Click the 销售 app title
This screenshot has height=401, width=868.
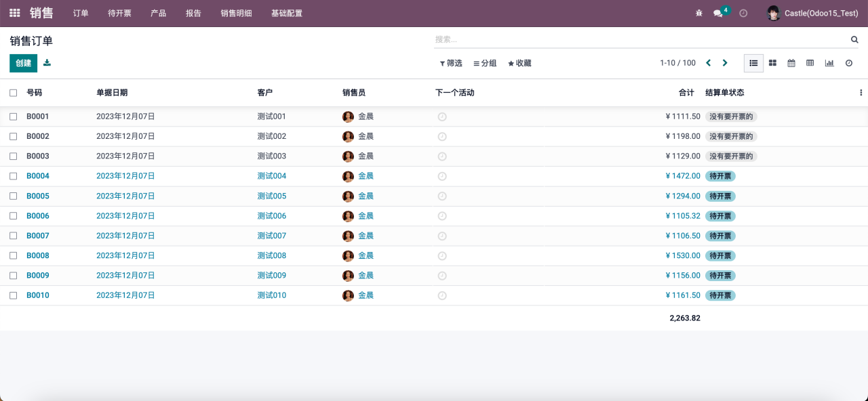click(x=41, y=13)
